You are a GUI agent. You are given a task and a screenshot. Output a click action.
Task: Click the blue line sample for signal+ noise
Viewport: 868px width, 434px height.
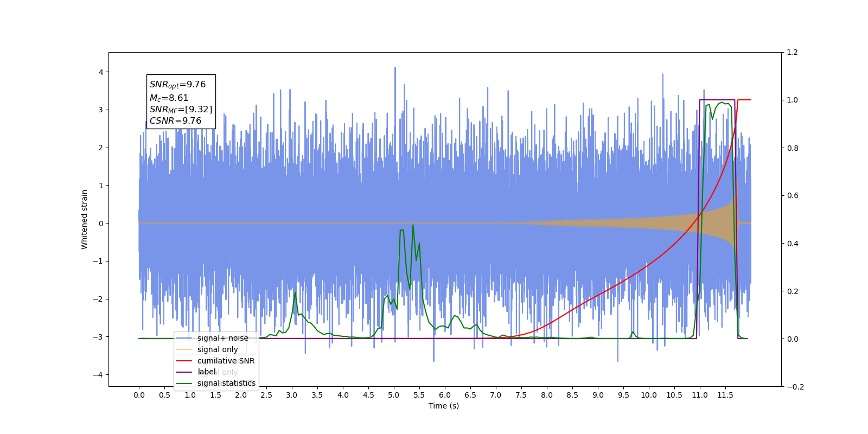point(184,338)
